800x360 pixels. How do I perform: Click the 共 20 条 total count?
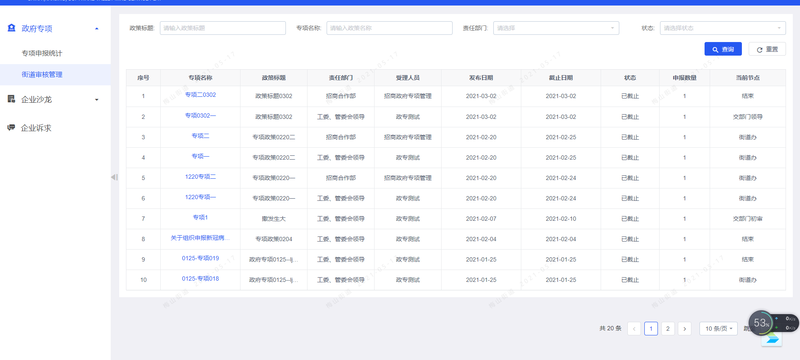(610, 329)
